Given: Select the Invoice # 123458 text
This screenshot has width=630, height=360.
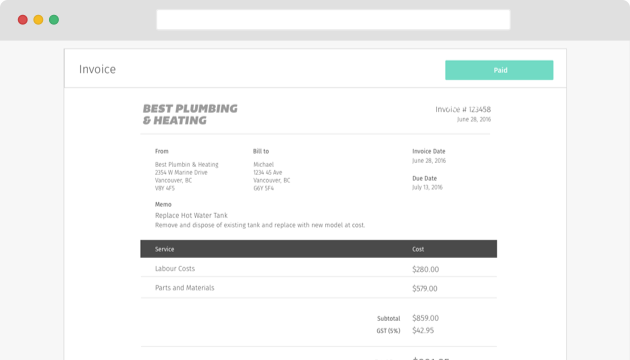Looking at the screenshot, I should (x=463, y=109).
